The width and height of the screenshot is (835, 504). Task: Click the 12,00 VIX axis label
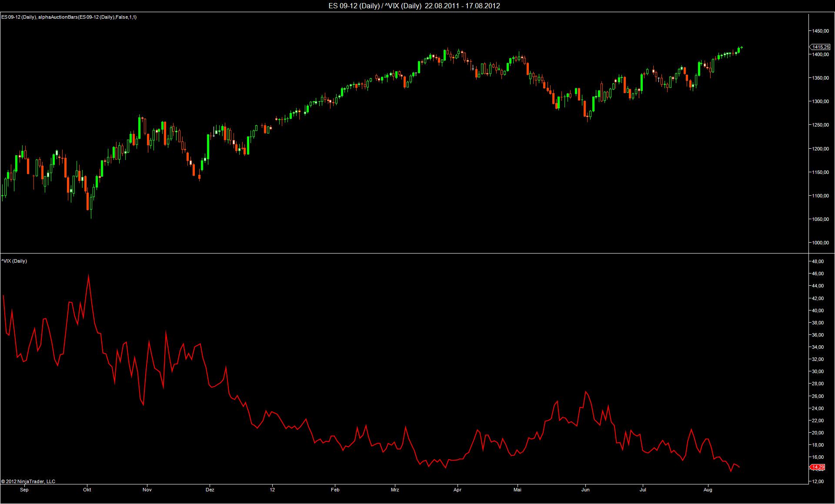pos(818,481)
